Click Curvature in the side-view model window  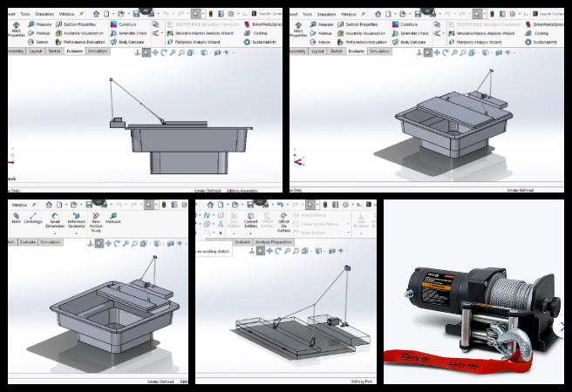pyautogui.click(x=124, y=24)
